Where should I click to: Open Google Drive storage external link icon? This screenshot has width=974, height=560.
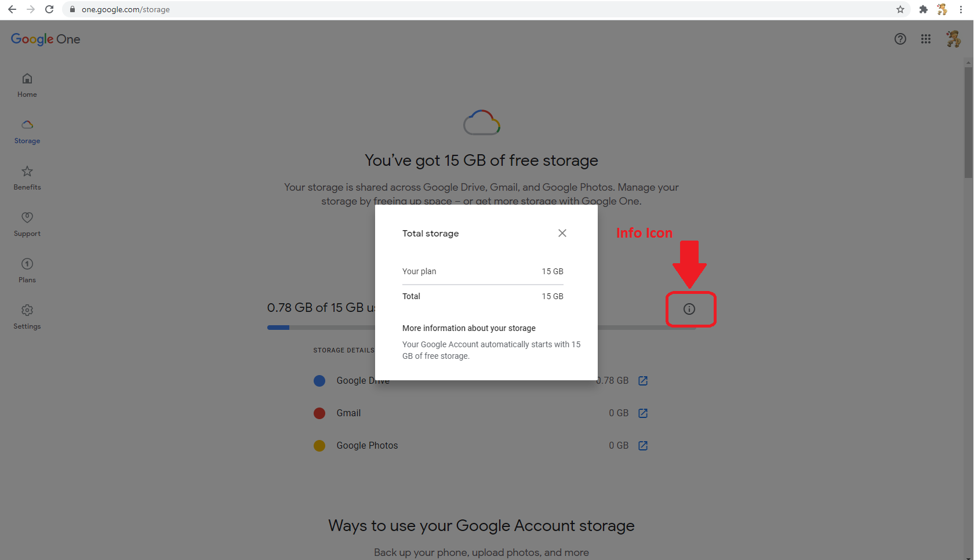[643, 381]
